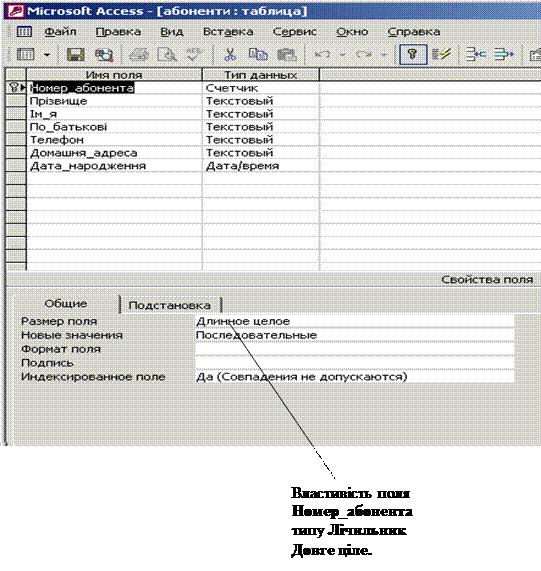Click the key row selector for Номер_абонента
Image resolution: width=541 pixels, height=571 pixels.
(x=16, y=88)
